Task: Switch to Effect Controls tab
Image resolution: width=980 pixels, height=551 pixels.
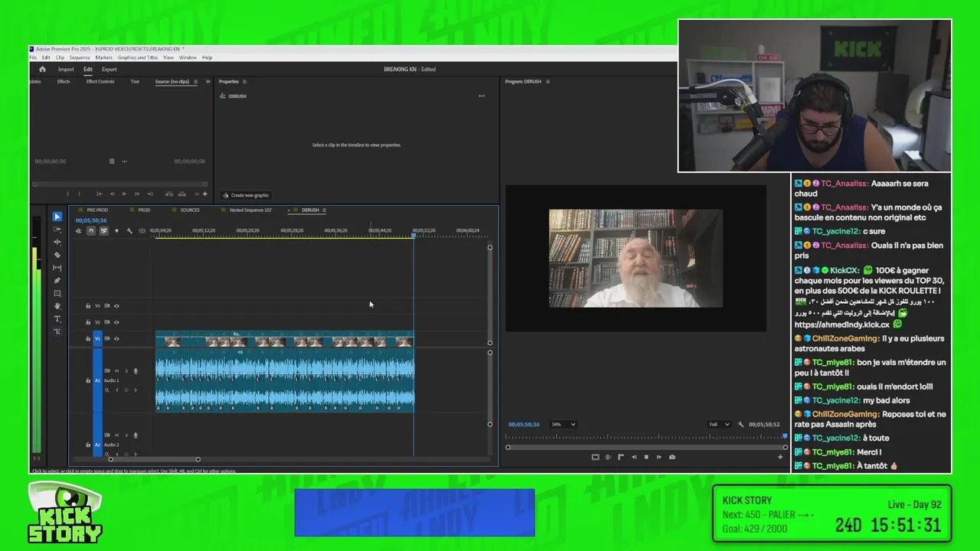Action: 100,81
